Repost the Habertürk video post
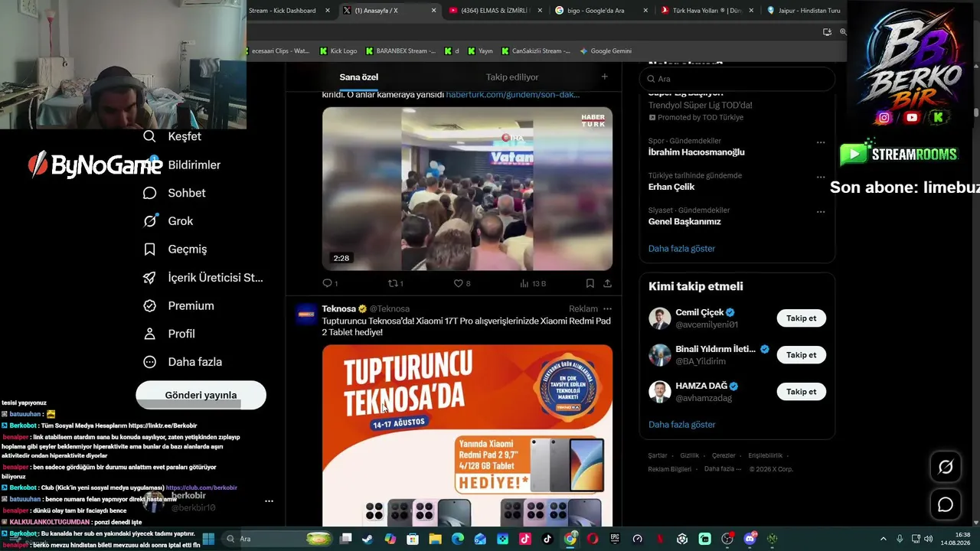 395,283
